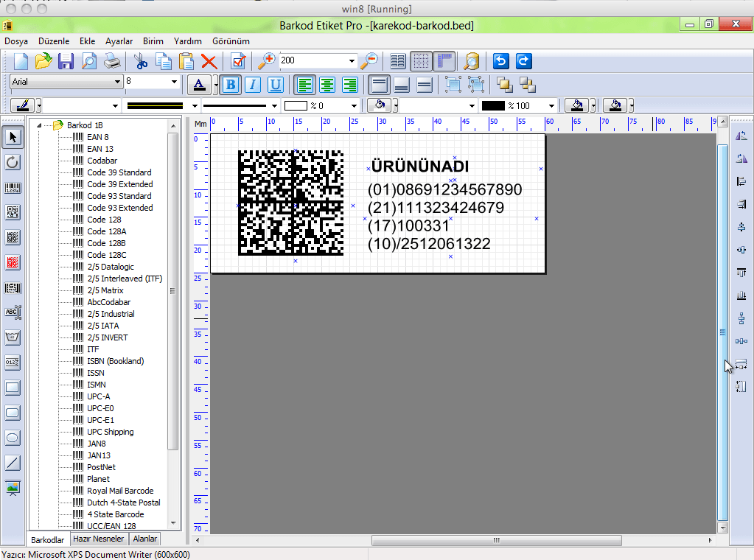The height and width of the screenshot is (560, 754).
Task: Click the horizontal scrollbar thumb
Action: coord(496,540)
